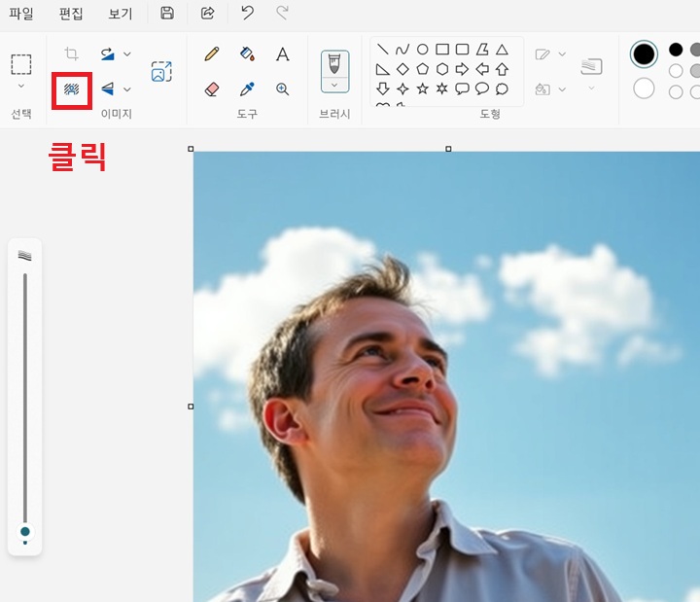This screenshot has height=602, width=700.
Task: Select the five-point star shape
Action: coord(422,89)
